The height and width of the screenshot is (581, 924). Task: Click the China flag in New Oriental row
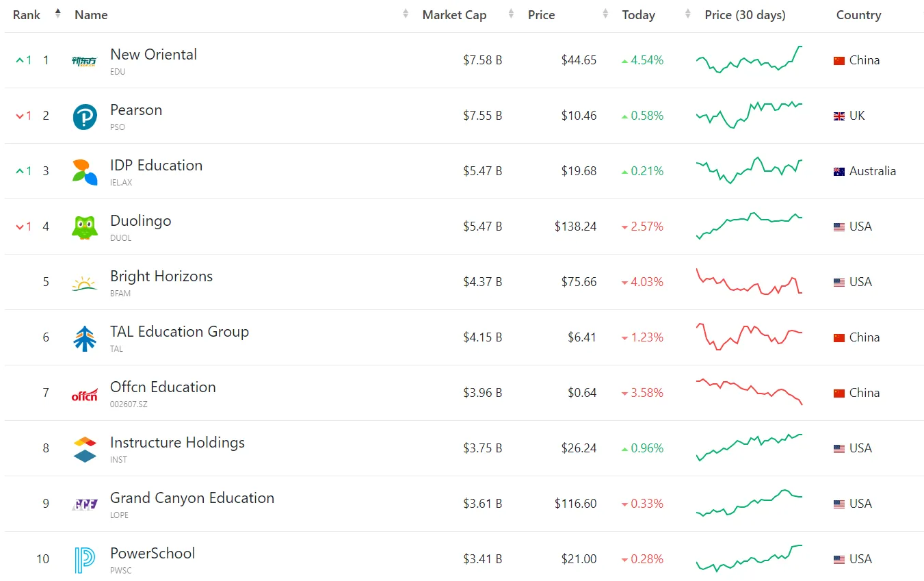[x=839, y=61]
